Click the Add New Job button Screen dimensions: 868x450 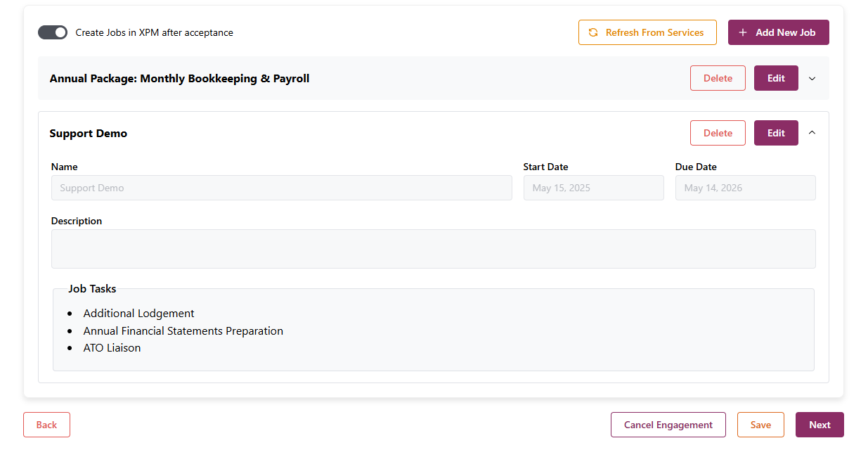[778, 32]
